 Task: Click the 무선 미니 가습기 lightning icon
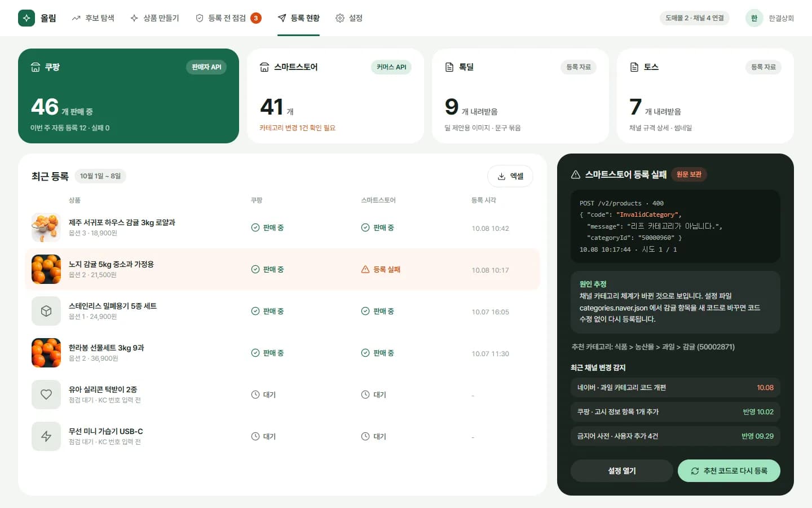point(46,436)
